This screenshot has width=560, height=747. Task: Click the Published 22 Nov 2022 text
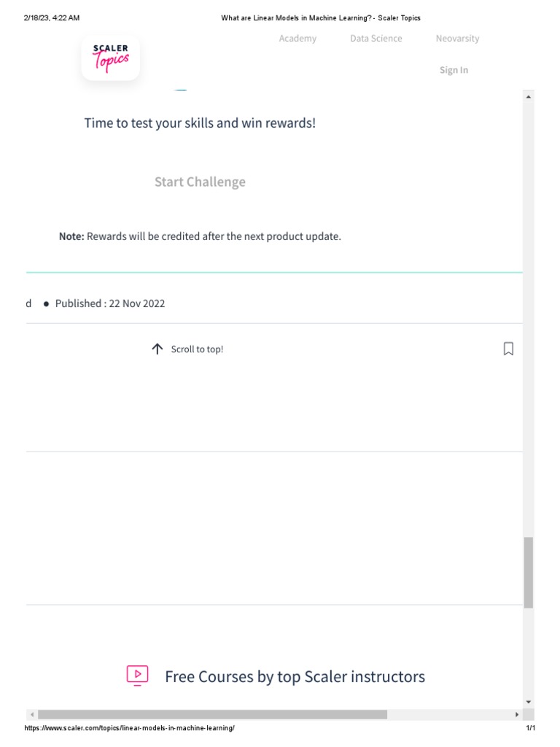pyautogui.click(x=110, y=303)
